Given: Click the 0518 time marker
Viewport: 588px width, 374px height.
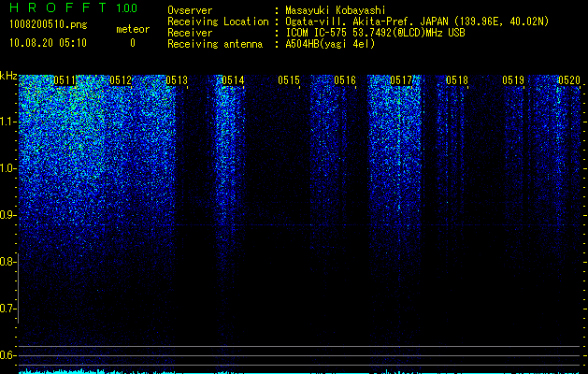Looking at the screenshot, I should [x=457, y=80].
